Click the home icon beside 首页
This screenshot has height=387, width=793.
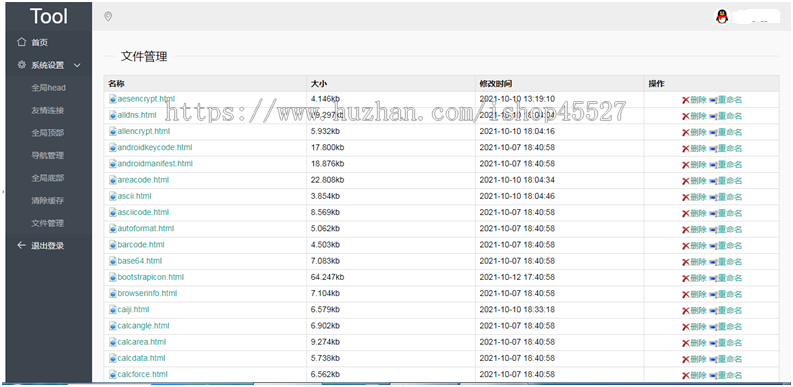coord(21,42)
